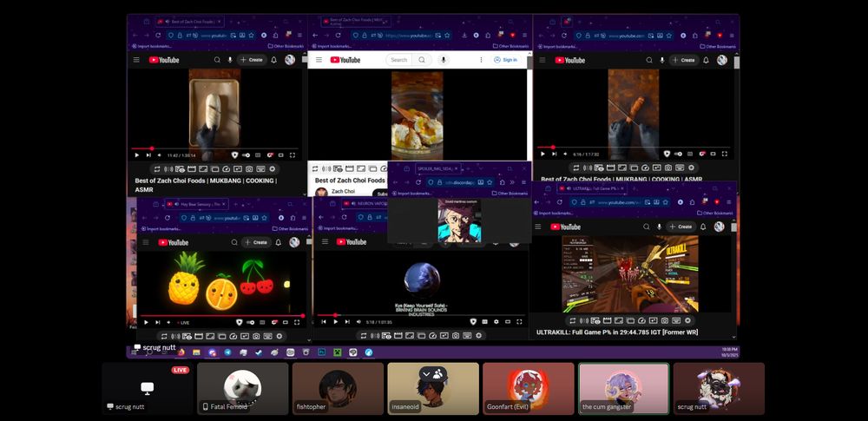Viewport: 868px width, 421px height.
Task: Select the Hey Bear Sensory browser tab
Action: 197,204
